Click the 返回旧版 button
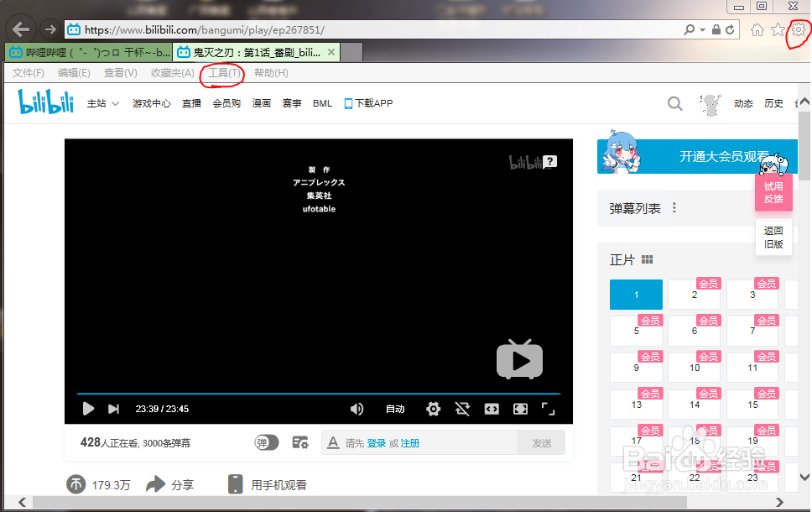The width and height of the screenshot is (812, 512). coord(773,238)
